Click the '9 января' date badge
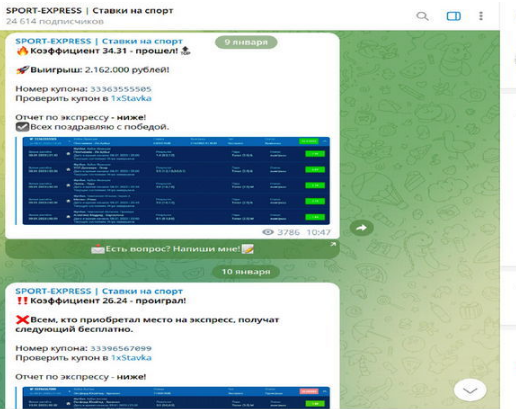This screenshot has height=409, width=516. point(246,42)
